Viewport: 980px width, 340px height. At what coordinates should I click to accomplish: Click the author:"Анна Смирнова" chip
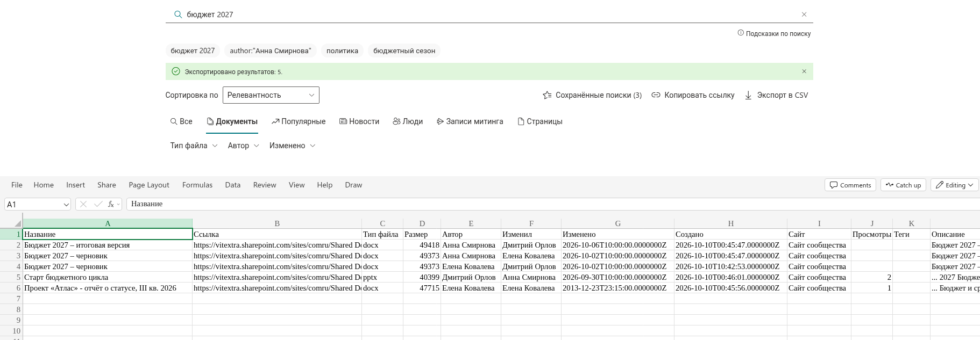point(271,50)
